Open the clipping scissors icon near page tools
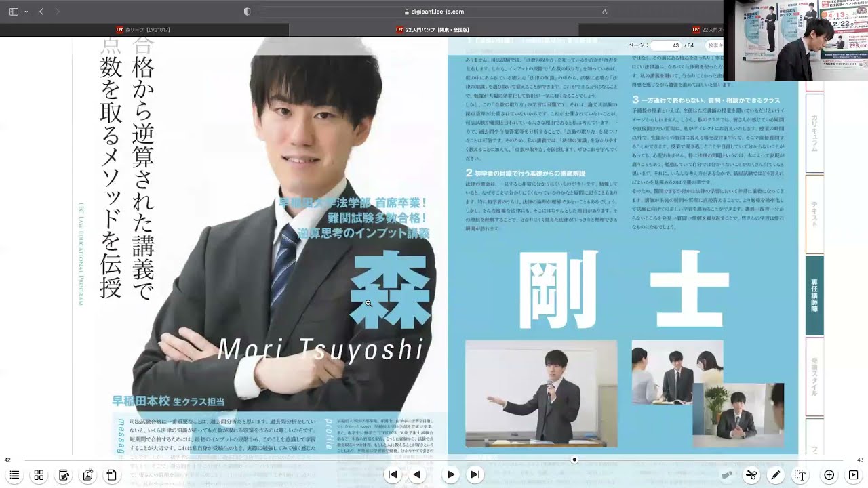 [87, 475]
